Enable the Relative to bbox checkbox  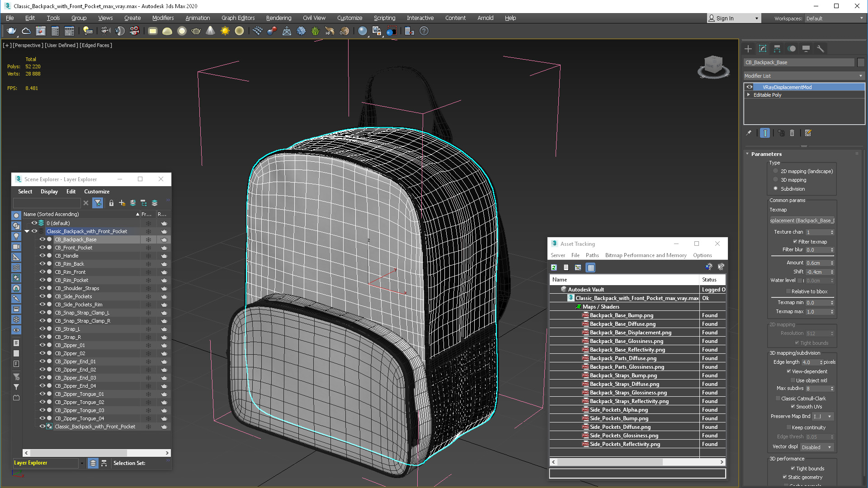click(x=788, y=291)
